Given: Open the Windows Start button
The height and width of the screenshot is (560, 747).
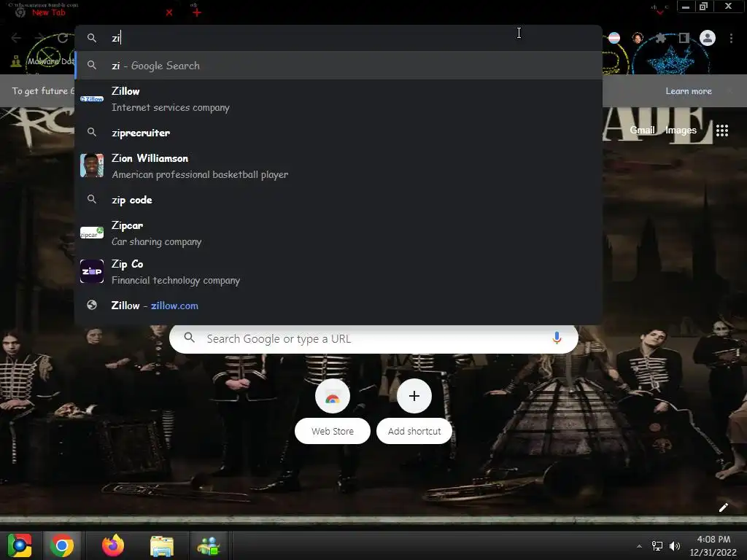Looking at the screenshot, I should [x=20, y=545].
